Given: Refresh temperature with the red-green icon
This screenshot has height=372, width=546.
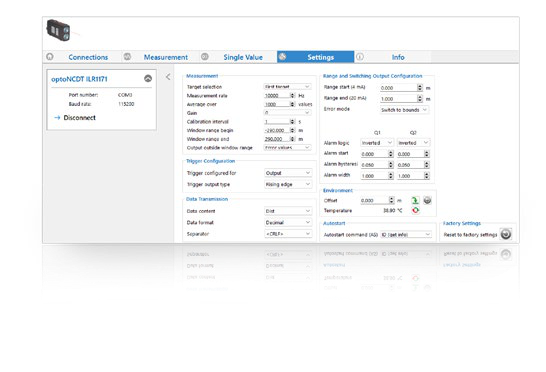Looking at the screenshot, I should [x=415, y=210].
